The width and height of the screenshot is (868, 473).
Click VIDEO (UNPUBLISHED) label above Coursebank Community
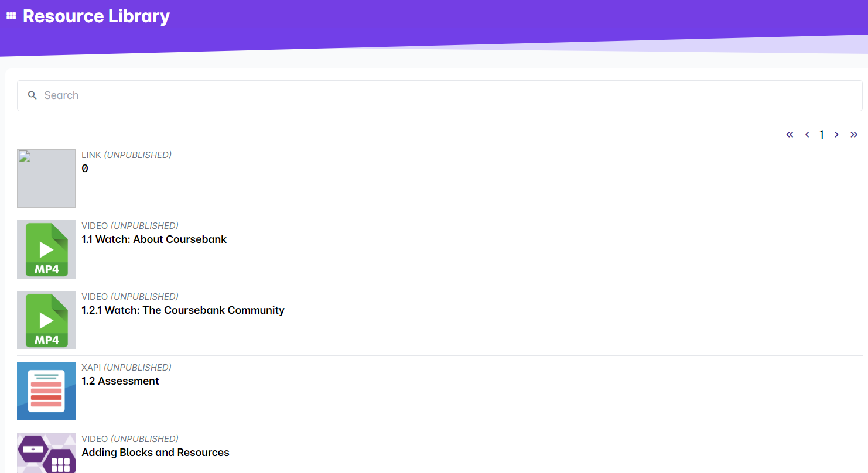pyautogui.click(x=130, y=297)
